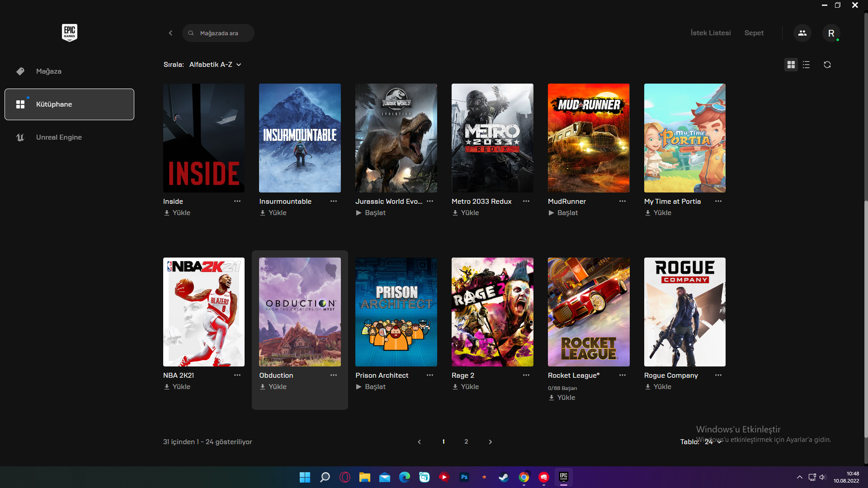
Task: Open the three-dot menu for NBA 2K21
Action: click(237, 375)
